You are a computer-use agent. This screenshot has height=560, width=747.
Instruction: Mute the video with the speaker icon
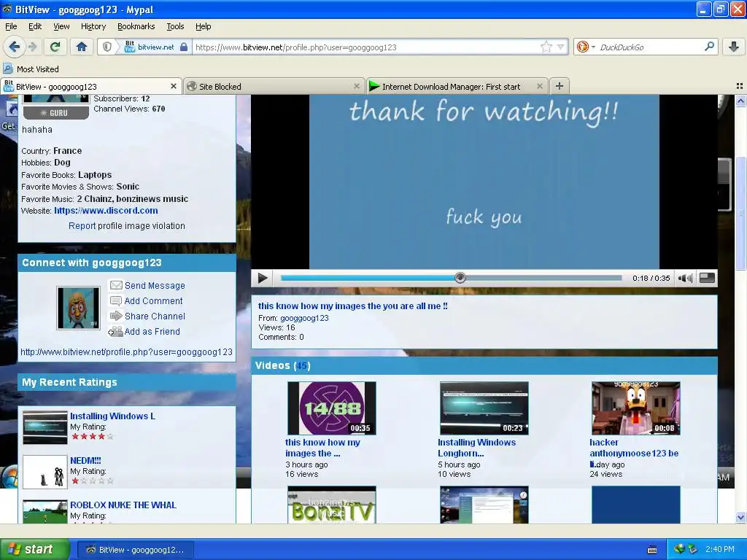click(685, 278)
